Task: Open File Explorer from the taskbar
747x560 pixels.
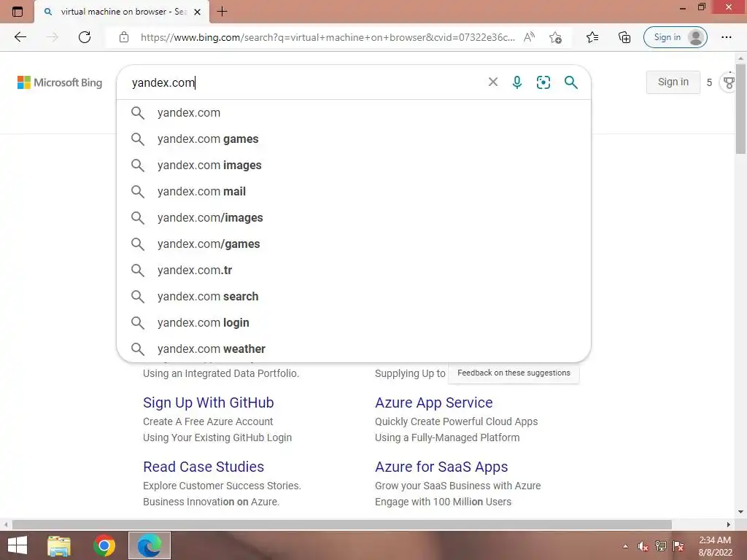Action: 59,545
